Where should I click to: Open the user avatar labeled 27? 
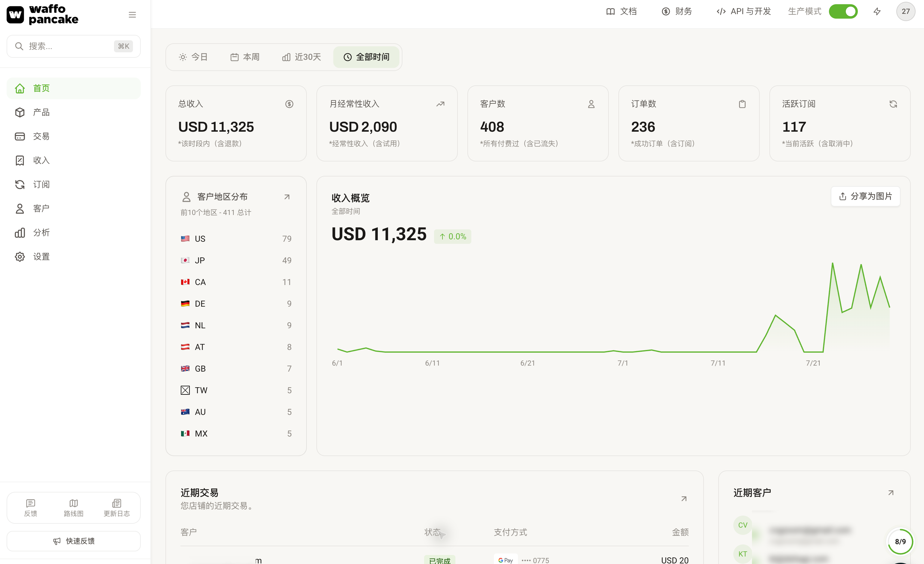pos(906,11)
